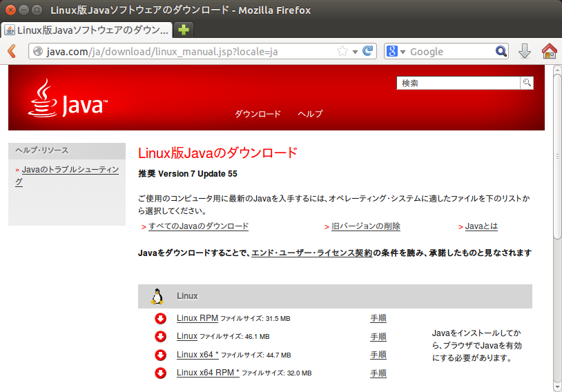Click scrollbar up arrow at top

click(x=557, y=69)
